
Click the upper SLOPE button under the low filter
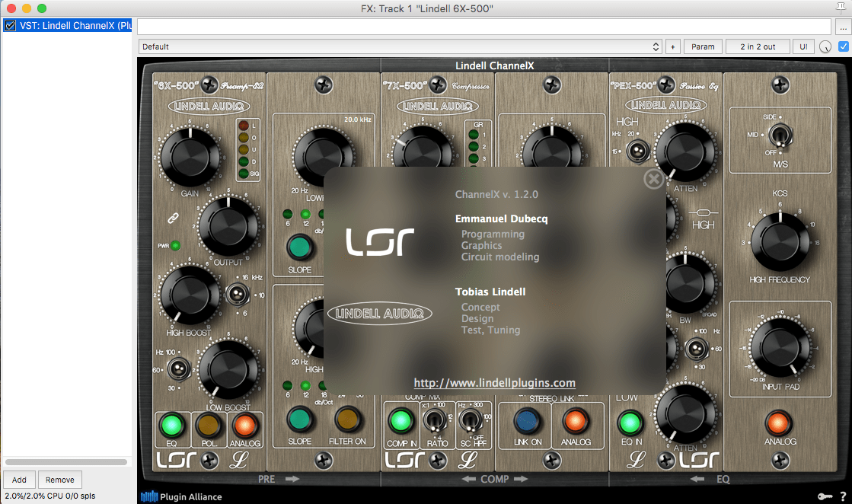pos(299,247)
